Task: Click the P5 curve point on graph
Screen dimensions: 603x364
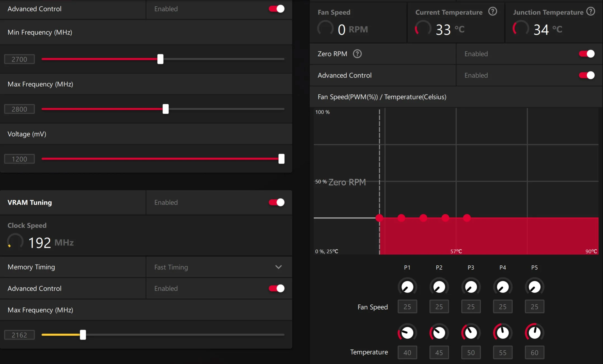Action: tap(467, 218)
